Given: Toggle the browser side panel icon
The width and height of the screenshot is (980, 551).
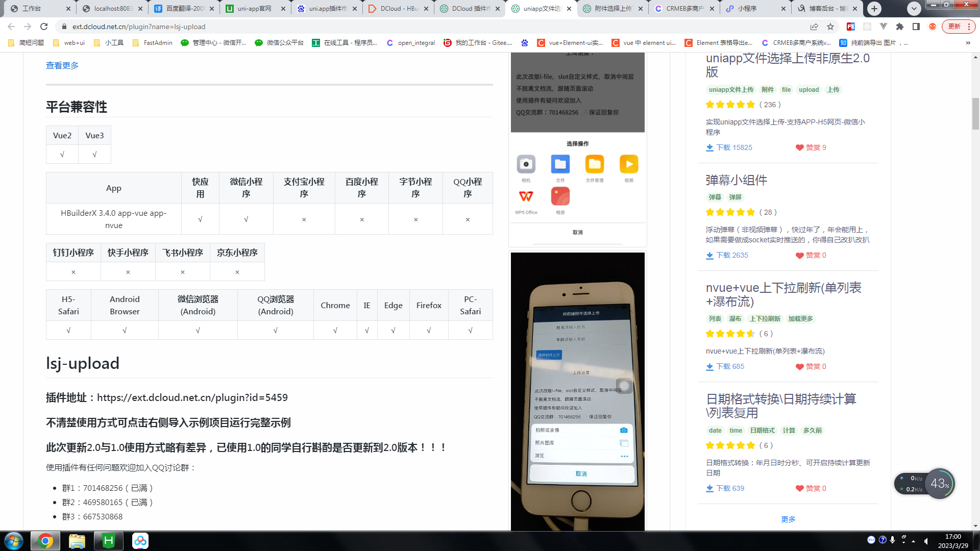Looking at the screenshot, I should pos(916,27).
